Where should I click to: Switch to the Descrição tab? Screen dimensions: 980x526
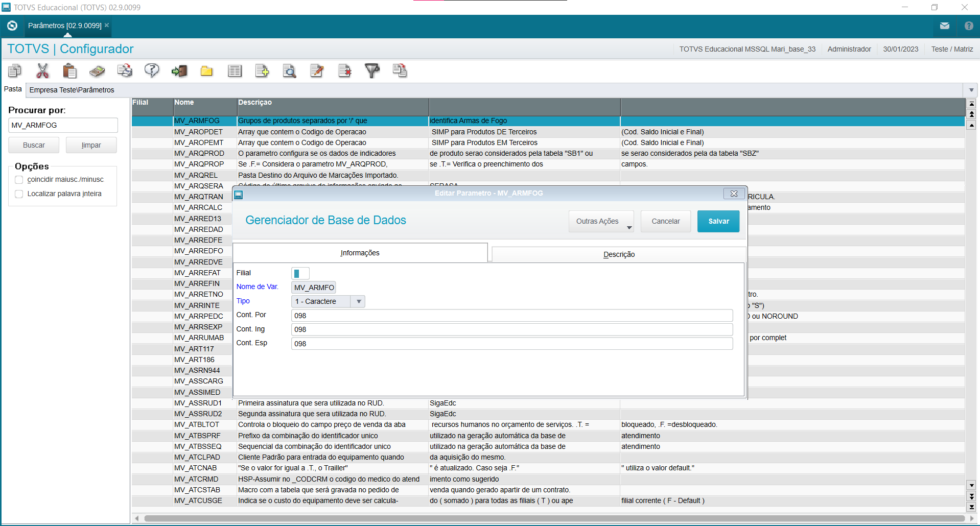click(x=619, y=254)
